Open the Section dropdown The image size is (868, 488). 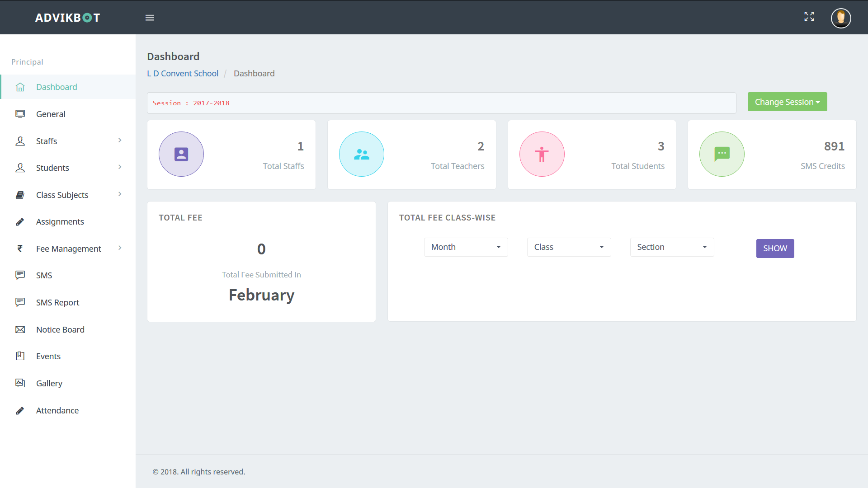672,247
